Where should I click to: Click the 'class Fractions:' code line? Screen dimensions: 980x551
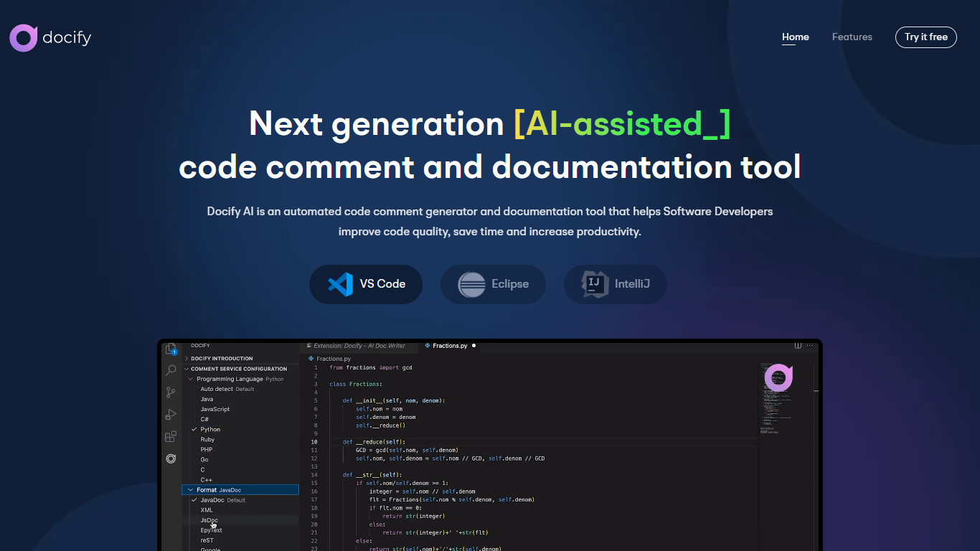point(356,384)
